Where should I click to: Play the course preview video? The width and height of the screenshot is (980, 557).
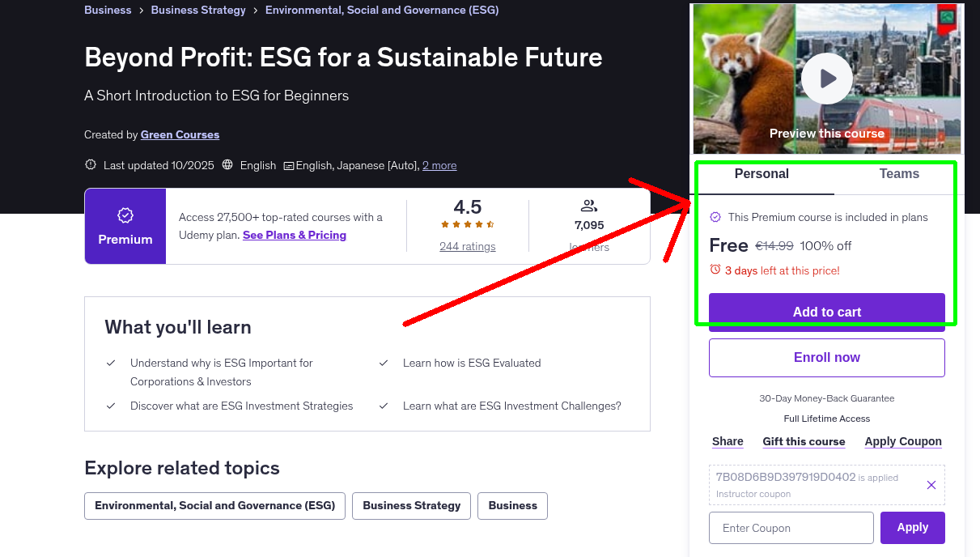point(826,79)
